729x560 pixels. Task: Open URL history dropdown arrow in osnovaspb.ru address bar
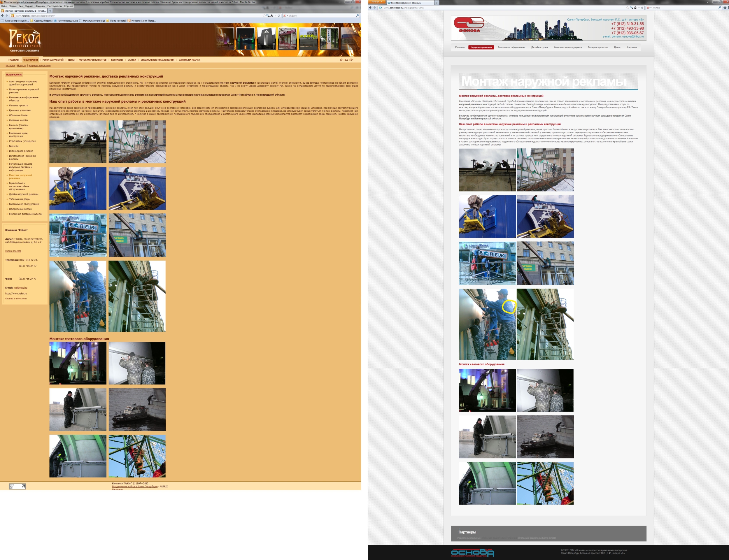pos(639,8)
